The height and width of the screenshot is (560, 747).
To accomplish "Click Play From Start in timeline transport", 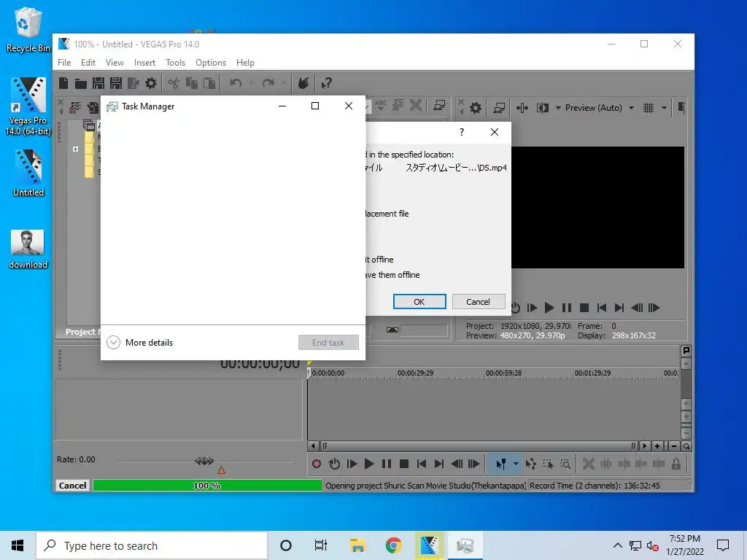I will [x=352, y=464].
